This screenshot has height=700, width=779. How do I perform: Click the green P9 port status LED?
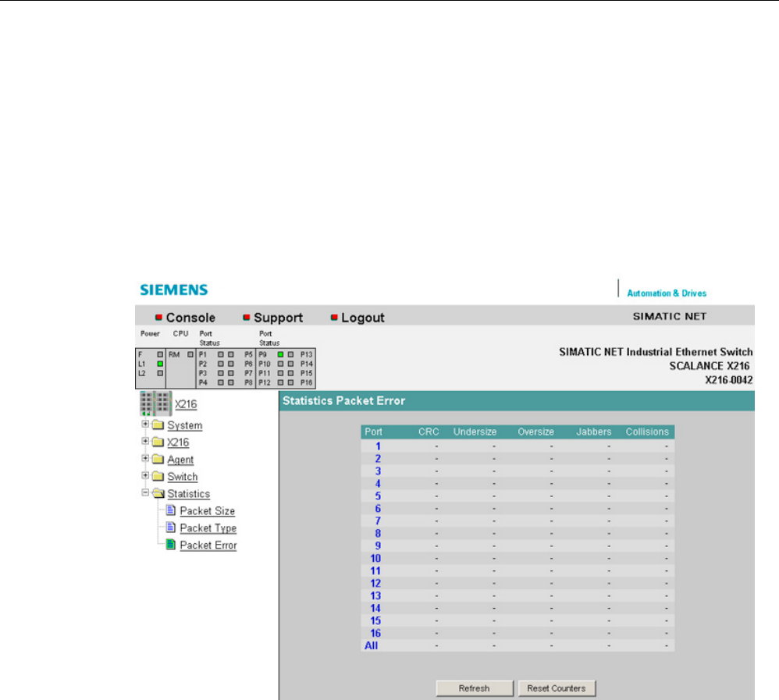point(281,354)
